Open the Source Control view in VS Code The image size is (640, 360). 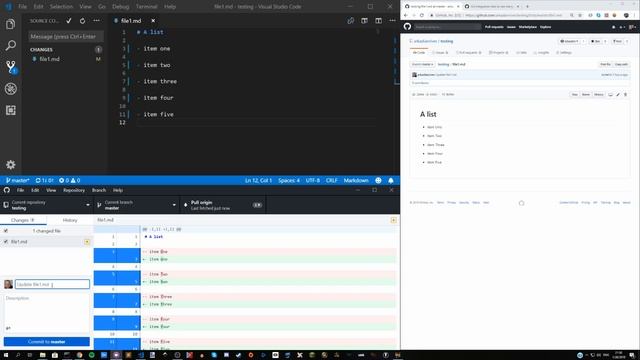pos(11,67)
